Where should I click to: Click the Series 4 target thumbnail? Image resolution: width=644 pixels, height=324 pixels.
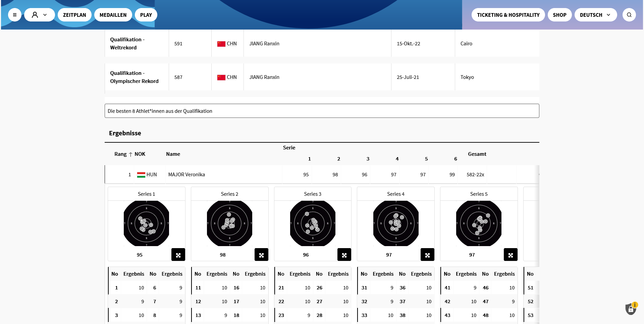pyautogui.click(x=396, y=223)
